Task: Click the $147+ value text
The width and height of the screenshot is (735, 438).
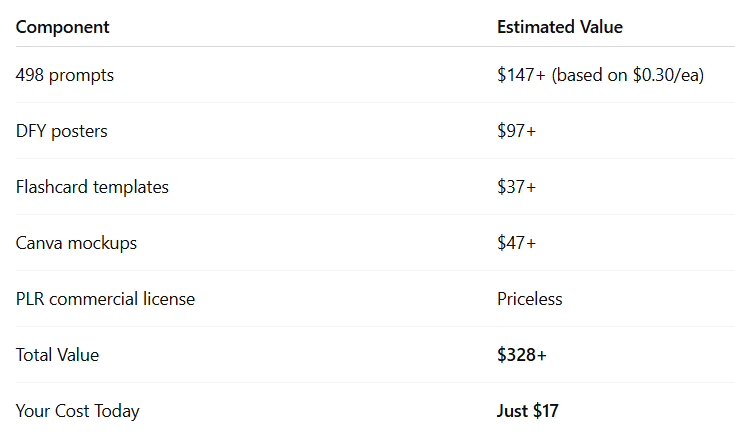Action: coord(521,75)
